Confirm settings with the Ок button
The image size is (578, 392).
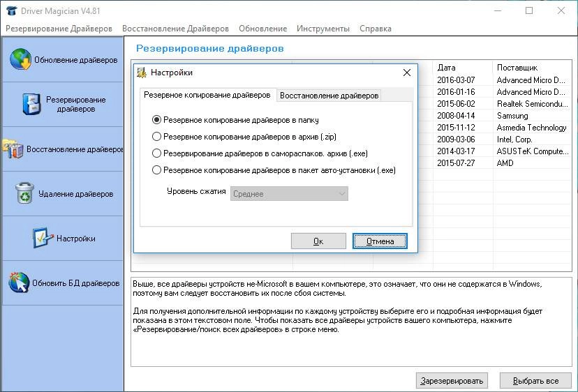click(318, 241)
